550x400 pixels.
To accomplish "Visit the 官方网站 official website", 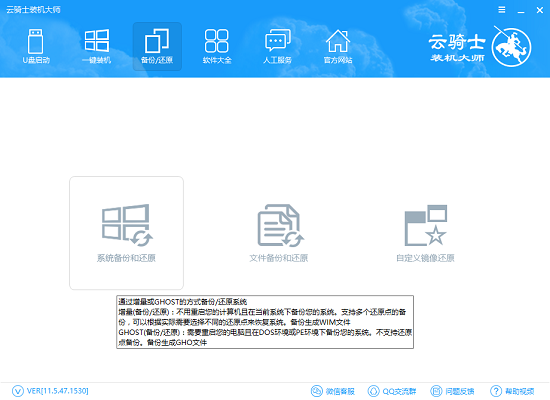I will click(338, 46).
